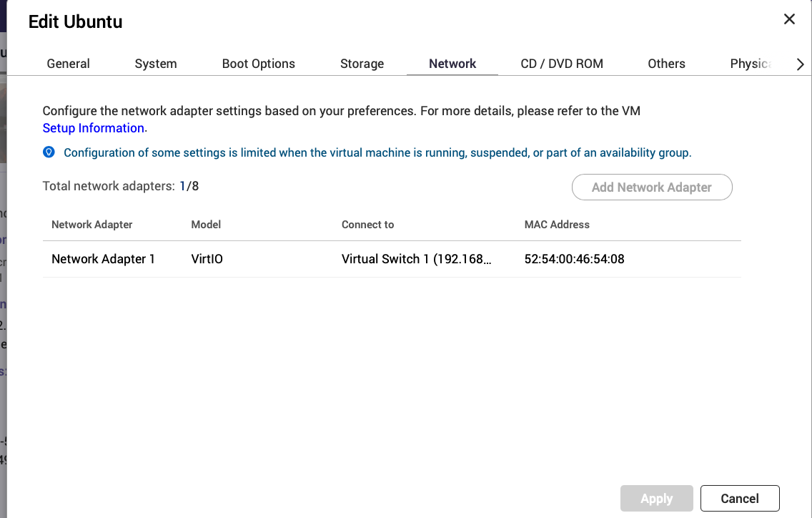Click the MAC address 52:54:00:46:54:08
Image resolution: width=812 pixels, height=518 pixels.
574,259
